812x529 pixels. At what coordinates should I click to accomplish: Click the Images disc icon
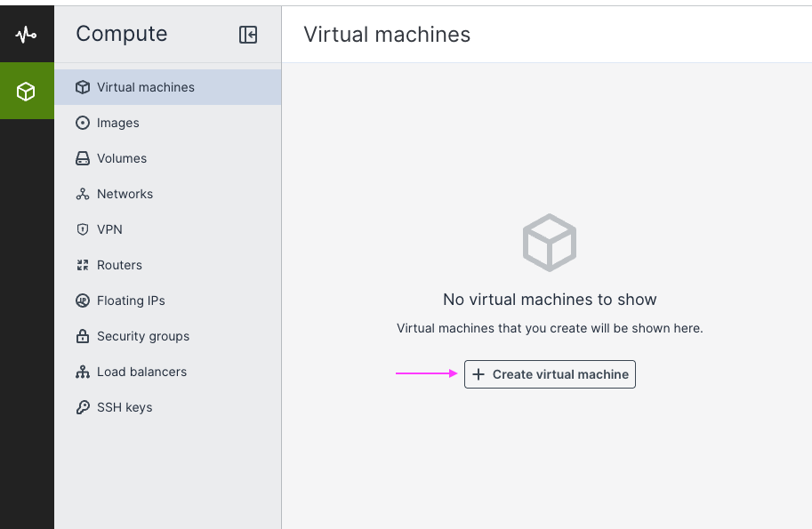(83, 123)
